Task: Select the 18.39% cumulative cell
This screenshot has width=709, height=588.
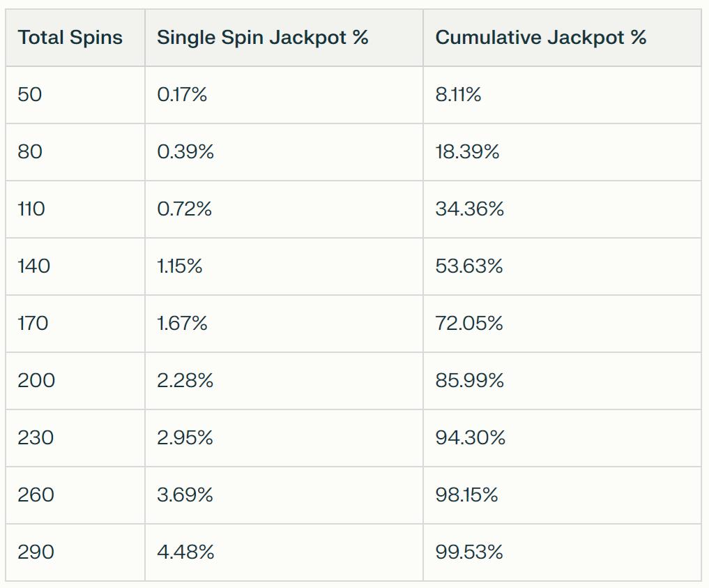Action: [467, 152]
